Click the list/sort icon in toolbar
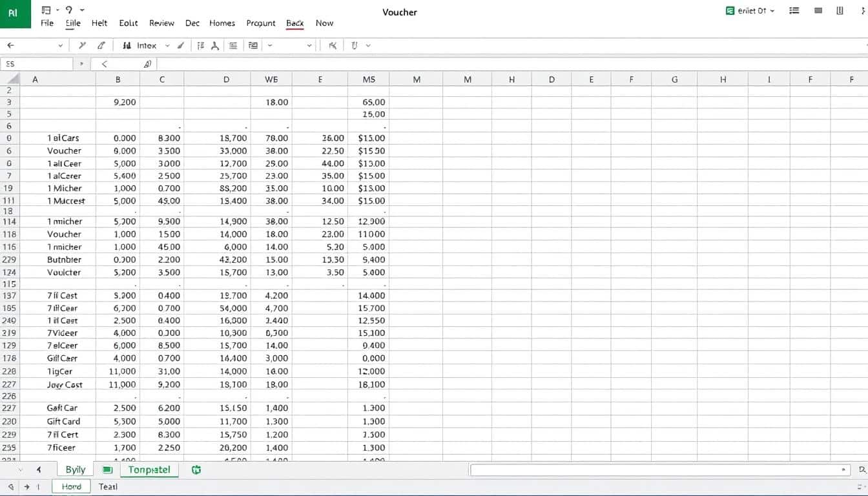The height and width of the screenshot is (496, 868). [x=201, y=45]
